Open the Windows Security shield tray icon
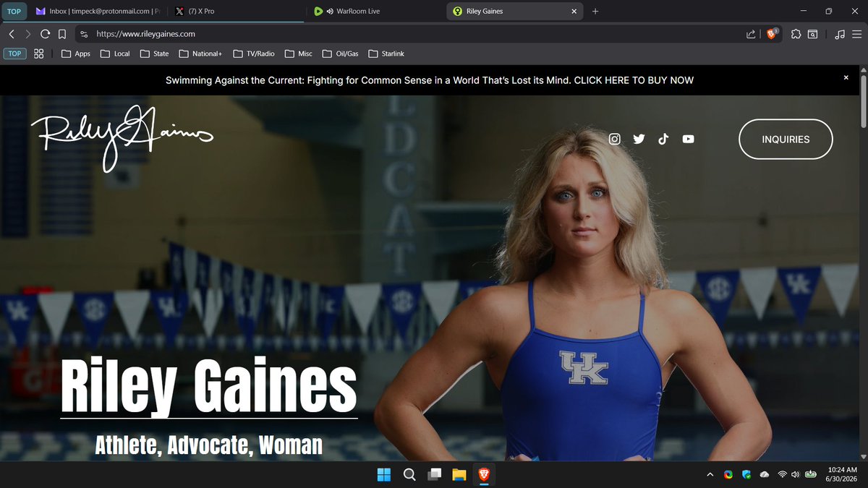 tap(746, 474)
